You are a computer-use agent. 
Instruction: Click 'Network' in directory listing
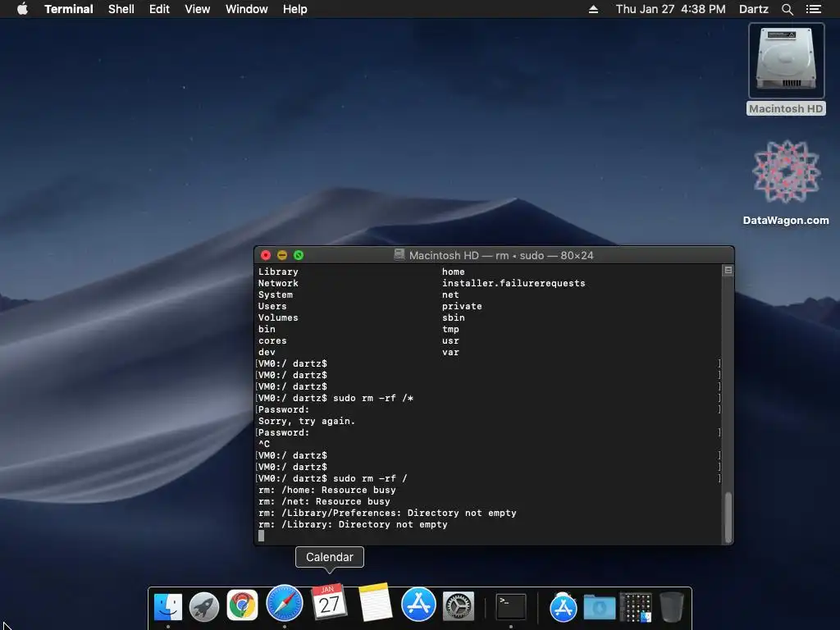click(278, 283)
